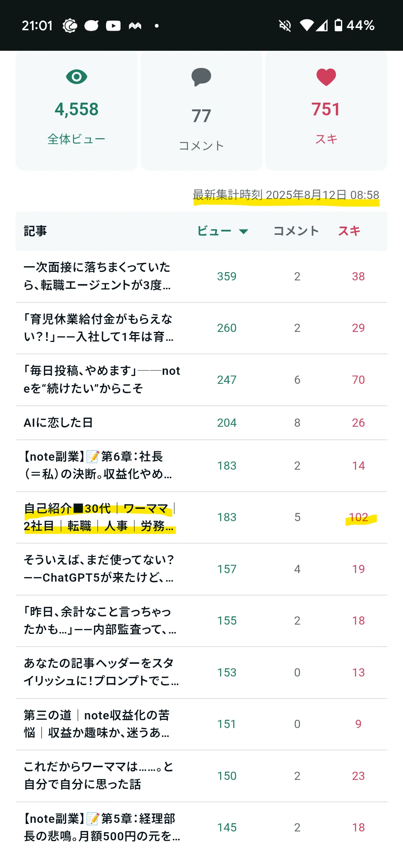Screen dimensions: 403x868
Task: Tap the YouTube icon in status bar
Action: 113,25
